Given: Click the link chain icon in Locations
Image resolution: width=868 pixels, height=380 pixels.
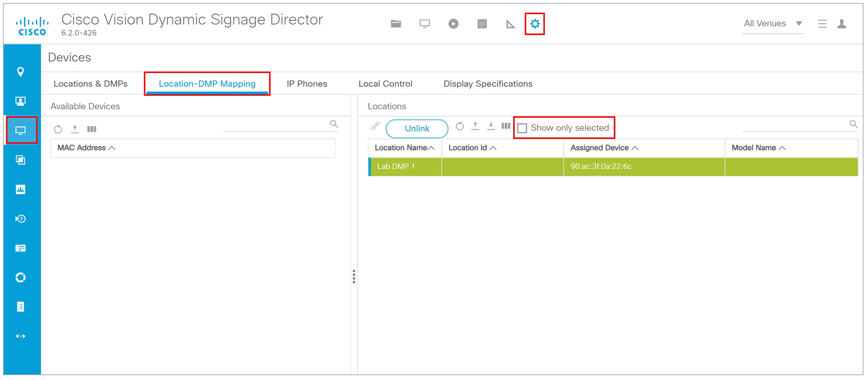Looking at the screenshot, I should click(375, 126).
